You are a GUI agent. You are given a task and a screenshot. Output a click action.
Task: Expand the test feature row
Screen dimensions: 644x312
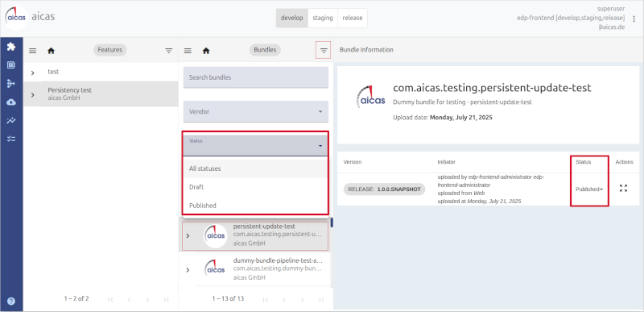tap(33, 73)
